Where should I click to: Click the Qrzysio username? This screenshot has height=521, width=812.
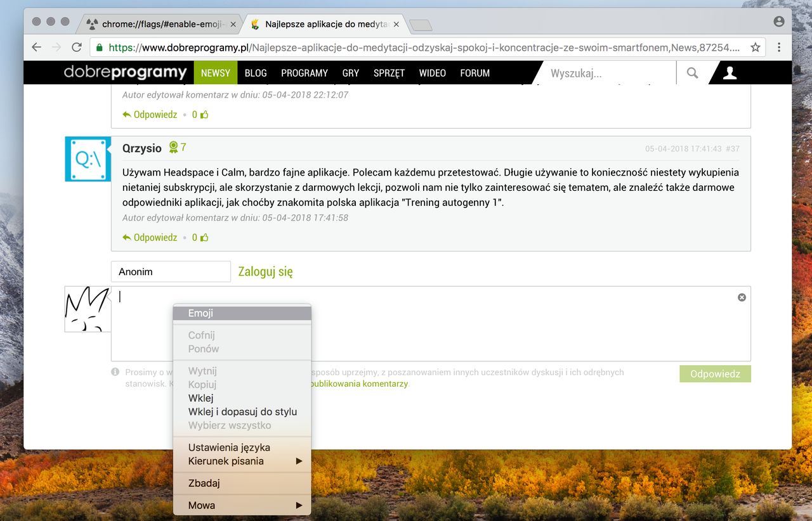[x=142, y=148]
